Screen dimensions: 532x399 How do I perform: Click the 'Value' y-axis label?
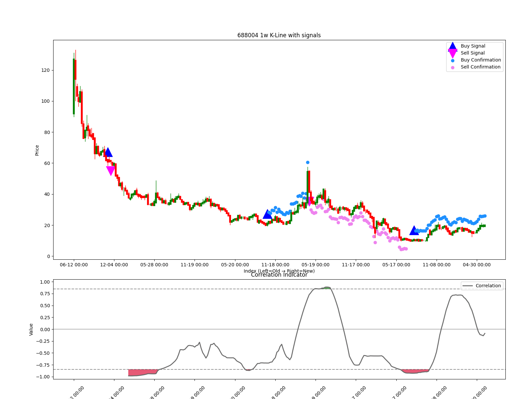tap(31, 330)
